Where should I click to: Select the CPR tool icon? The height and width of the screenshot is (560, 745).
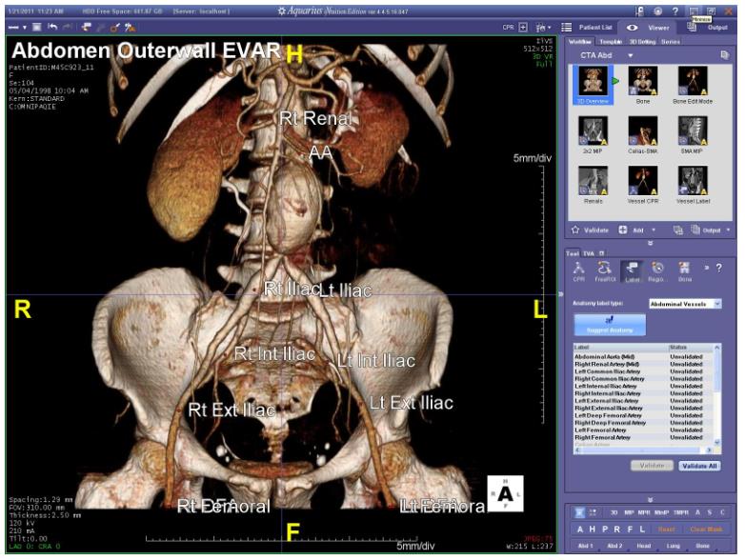pos(579,270)
